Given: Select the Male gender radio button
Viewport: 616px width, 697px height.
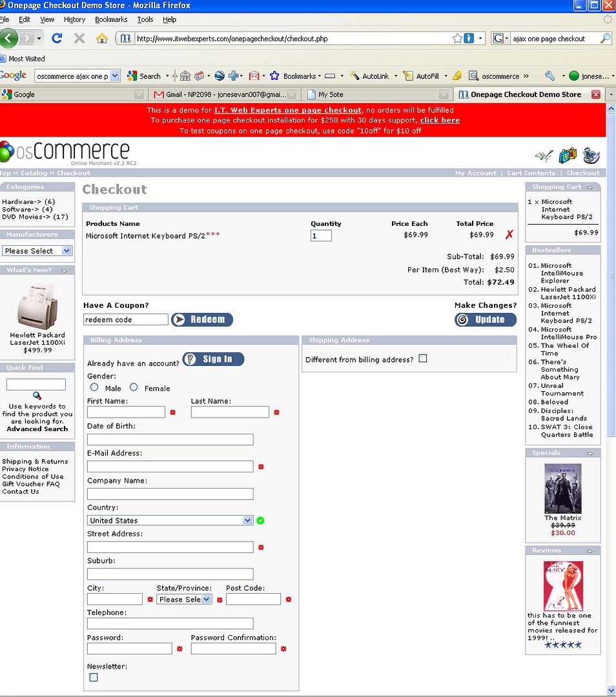Looking at the screenshot, I should pos(94,387).
